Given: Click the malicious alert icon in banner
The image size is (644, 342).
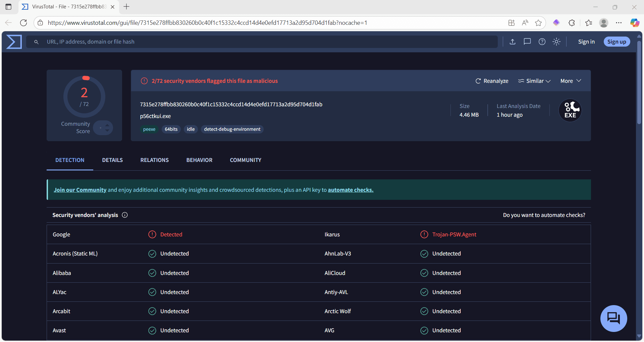Looking at the screenshot, I should pos(144,81).
